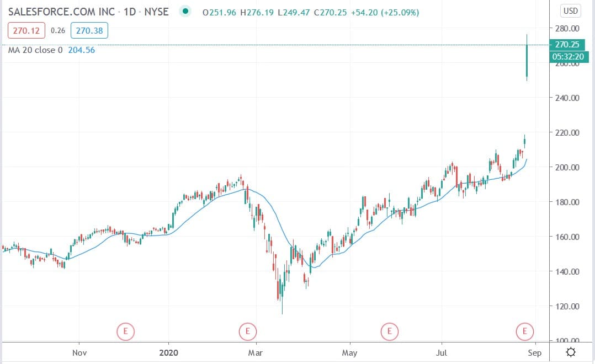Viewport: 595px width, 364px height.
Task: Click the 2020 label on time axis
Action: tap(168, 352)
